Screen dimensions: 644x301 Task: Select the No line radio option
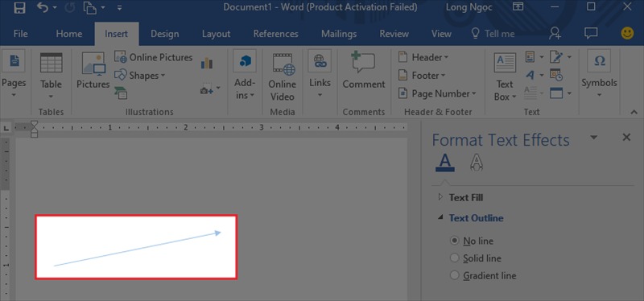tap(454, 241)
